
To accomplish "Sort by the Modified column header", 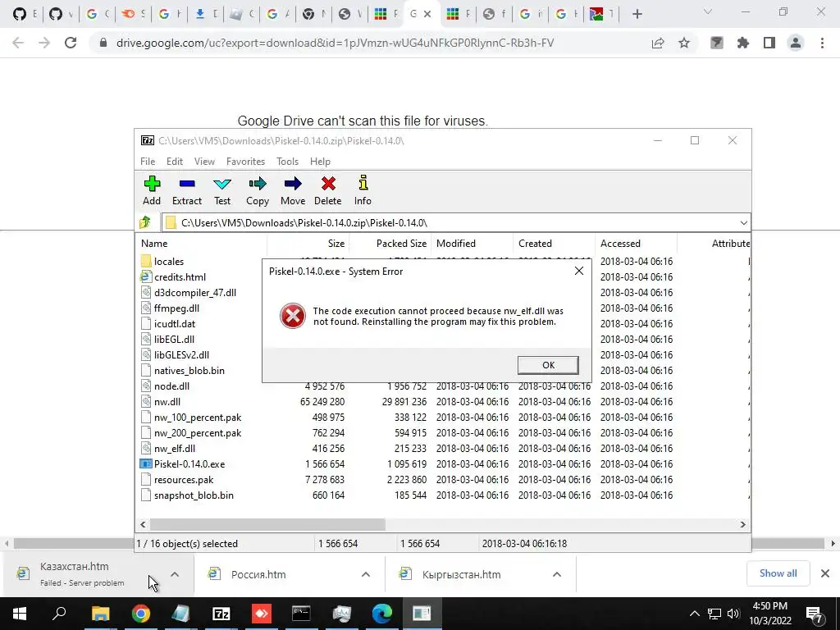I will (472, 243).
